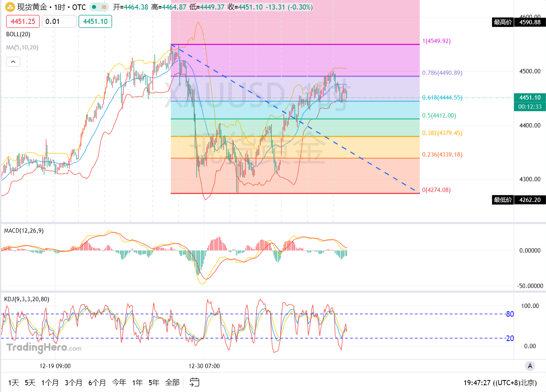Click Fibonacci level label 0.786(4490.89)
The height and width of the screenshot is (392, 546).
pyautogui.click(x=442, y=73)
